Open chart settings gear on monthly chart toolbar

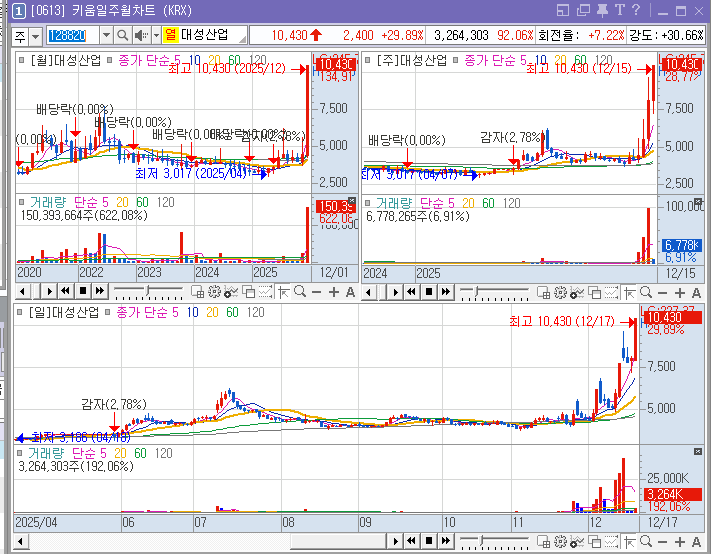point(214,292)
